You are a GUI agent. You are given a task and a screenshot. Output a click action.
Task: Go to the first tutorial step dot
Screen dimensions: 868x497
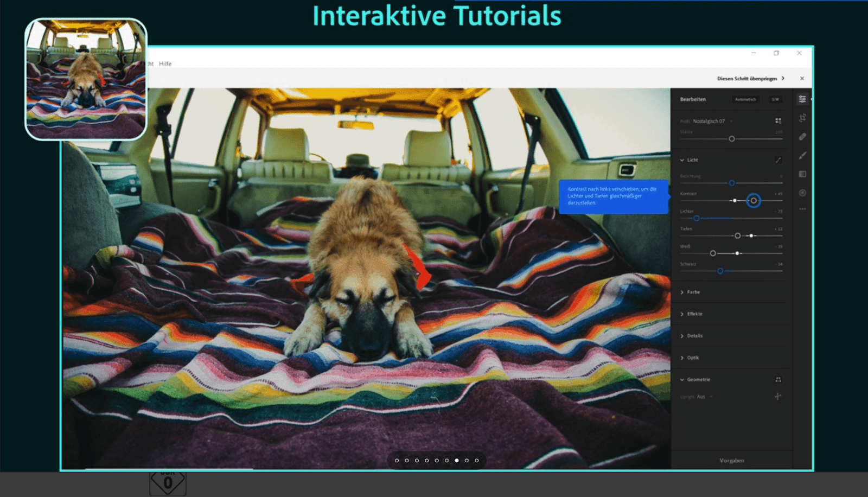pos(397,461)
